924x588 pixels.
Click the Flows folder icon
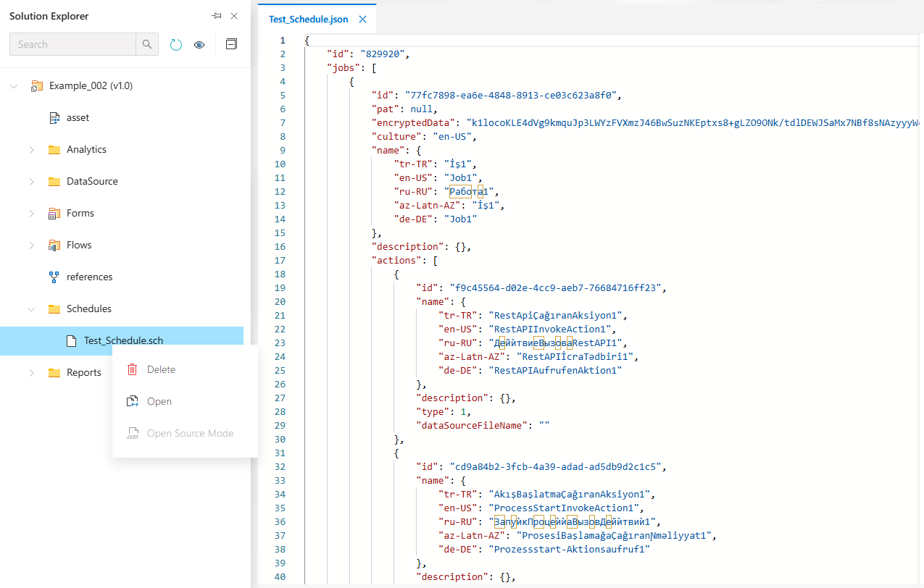pos(54,245)
